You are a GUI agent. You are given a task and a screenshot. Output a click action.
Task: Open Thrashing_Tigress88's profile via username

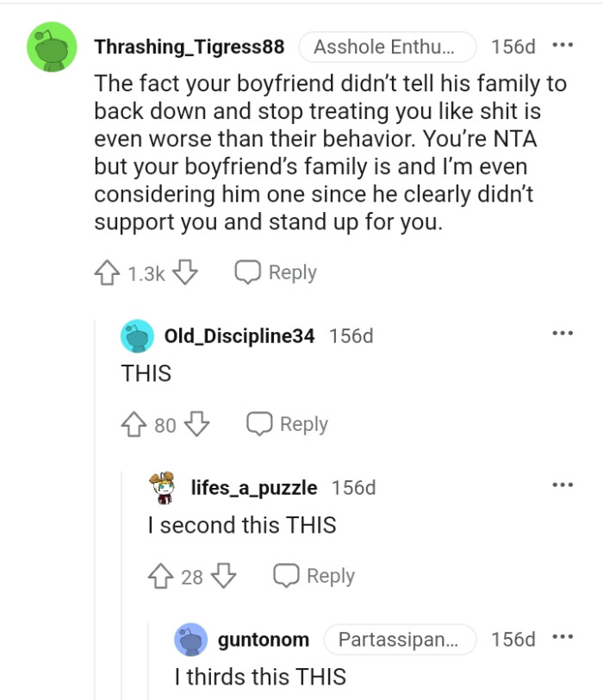pyautogui.click(x=191, y=47)
